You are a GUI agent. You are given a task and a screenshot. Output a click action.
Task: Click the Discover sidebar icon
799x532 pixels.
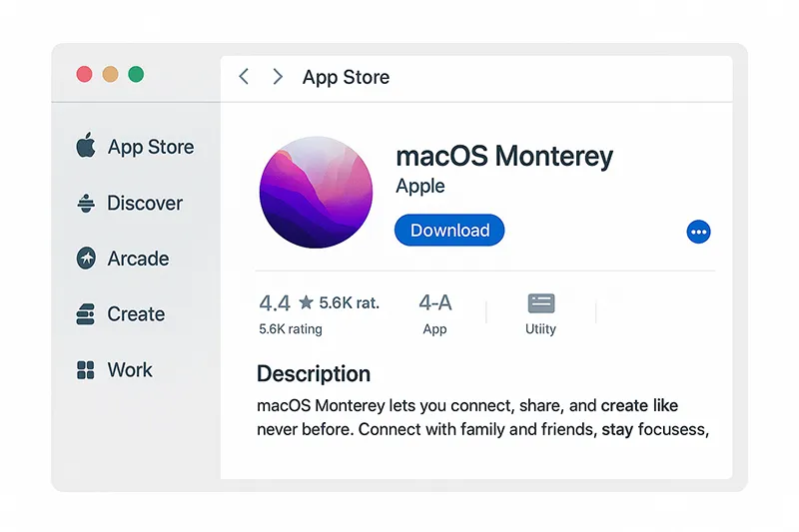pyautogui.click(x=86, y=203)
